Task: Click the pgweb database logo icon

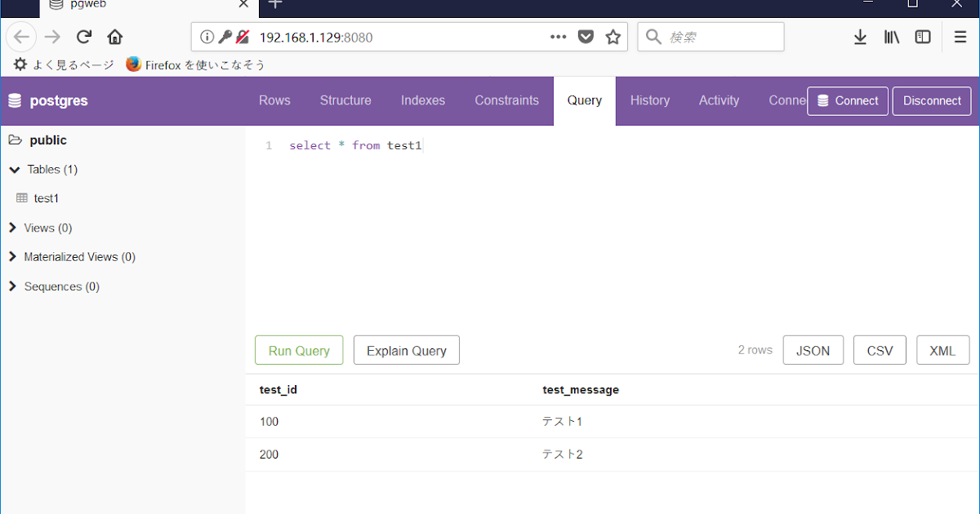Action: [x=16, y=100]
